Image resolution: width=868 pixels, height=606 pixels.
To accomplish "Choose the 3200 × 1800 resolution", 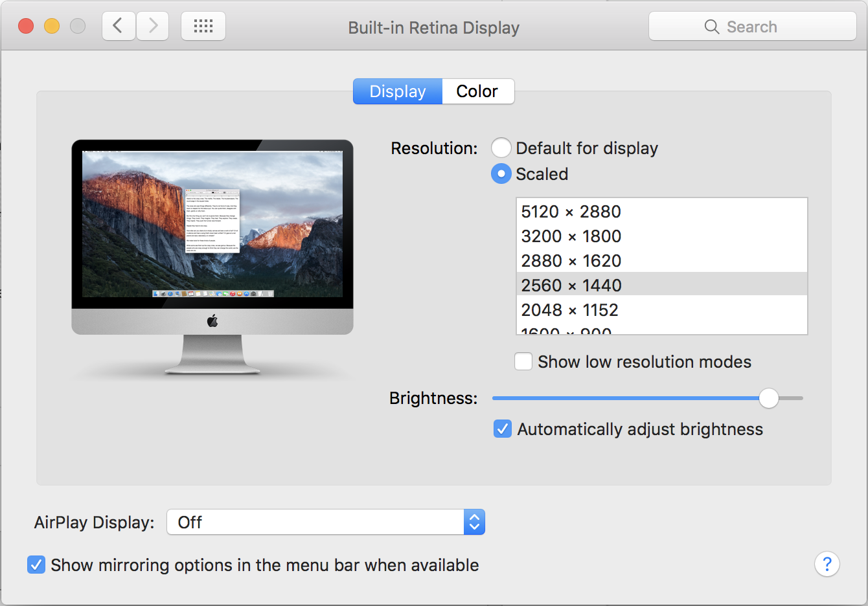I will tap(662, 236).
